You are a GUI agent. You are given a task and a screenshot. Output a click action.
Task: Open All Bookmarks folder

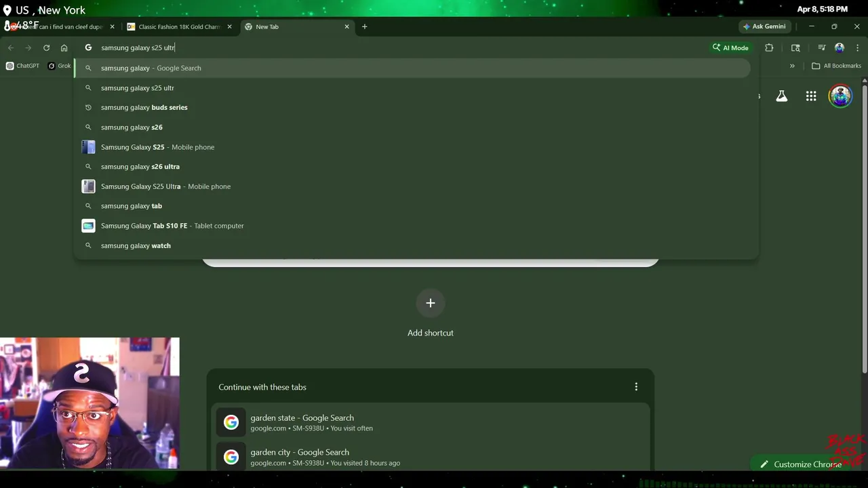point(836,66)
